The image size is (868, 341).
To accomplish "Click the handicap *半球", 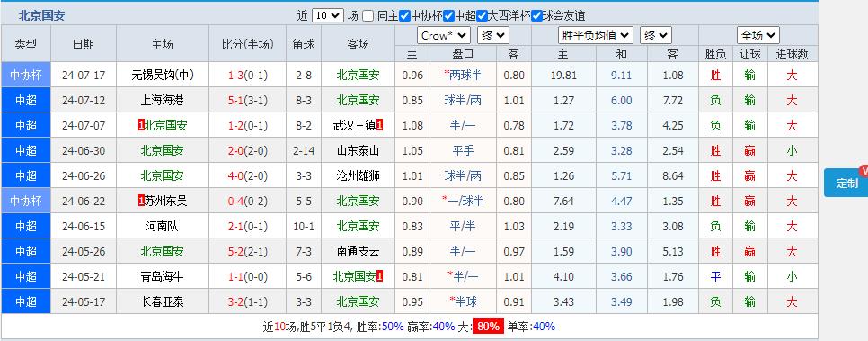I will click(x=463, y=301).
